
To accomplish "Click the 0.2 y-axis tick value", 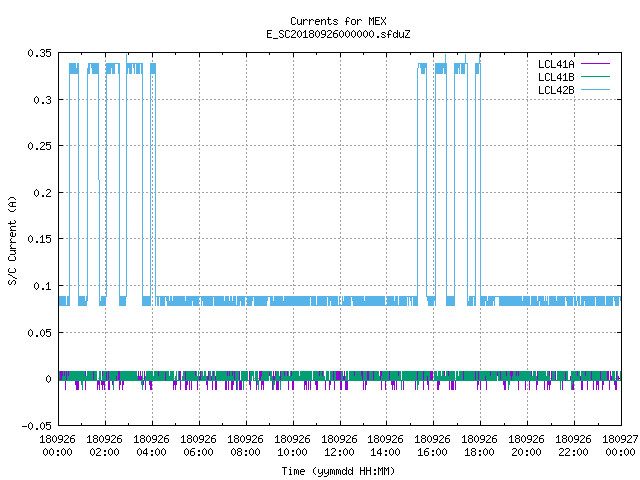I will click(x=42, y=193).
